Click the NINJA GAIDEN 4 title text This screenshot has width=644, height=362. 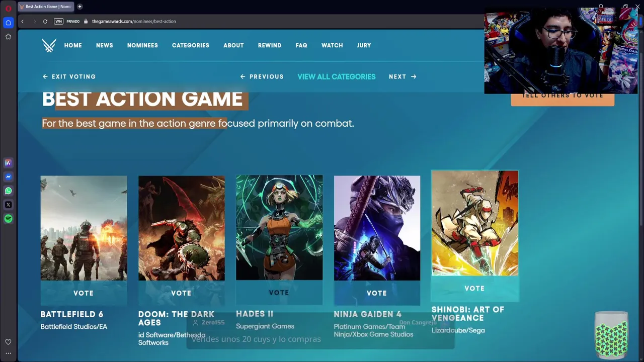click(x=367, y=314)
